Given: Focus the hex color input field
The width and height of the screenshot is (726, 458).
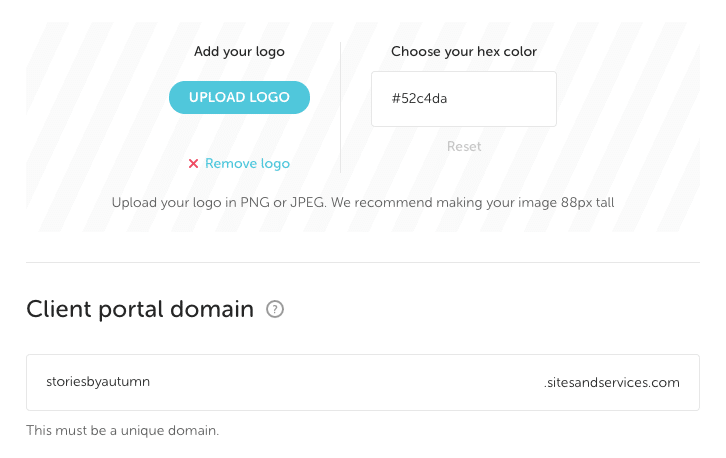Looking at the screenshot, I should tap(463, 99).
